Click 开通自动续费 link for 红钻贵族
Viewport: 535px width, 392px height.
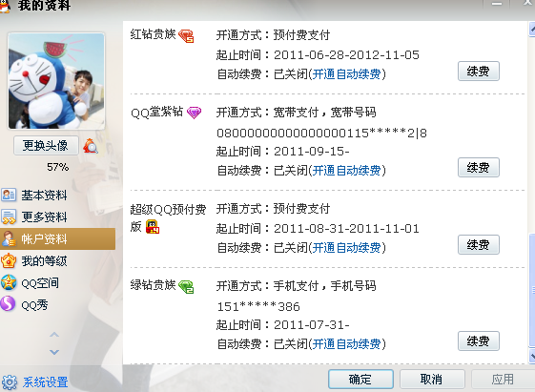(347, 74)
